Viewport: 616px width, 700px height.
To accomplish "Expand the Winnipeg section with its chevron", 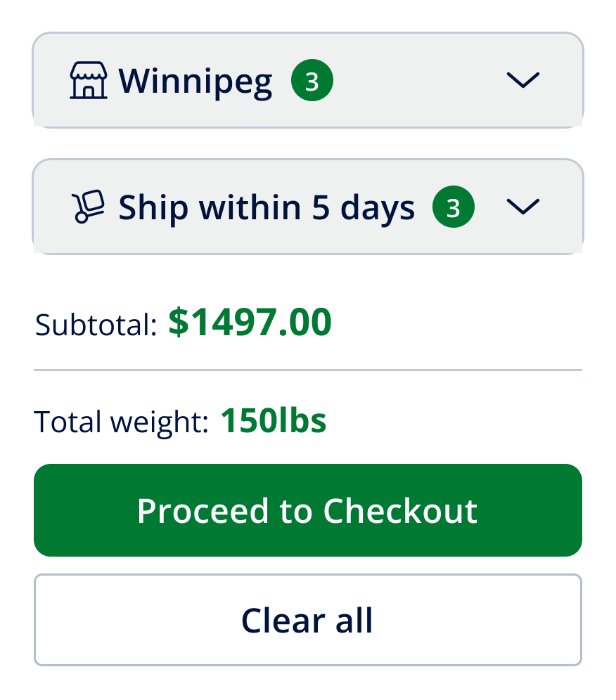I will click(x=522, y=80).
